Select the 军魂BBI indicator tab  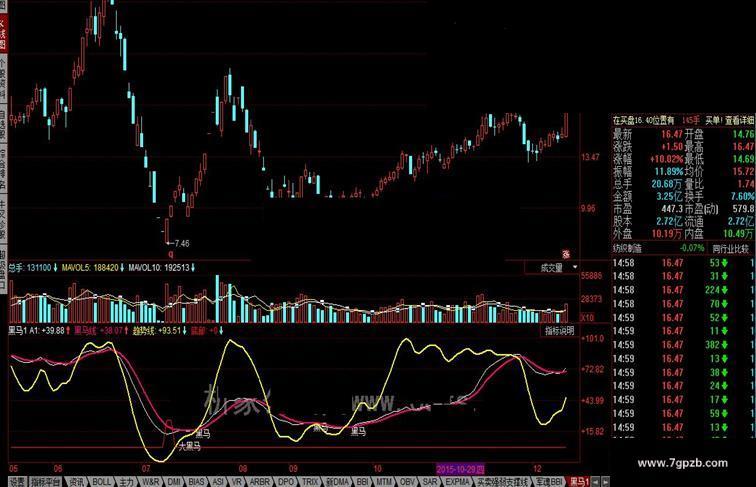pos(549,481)
